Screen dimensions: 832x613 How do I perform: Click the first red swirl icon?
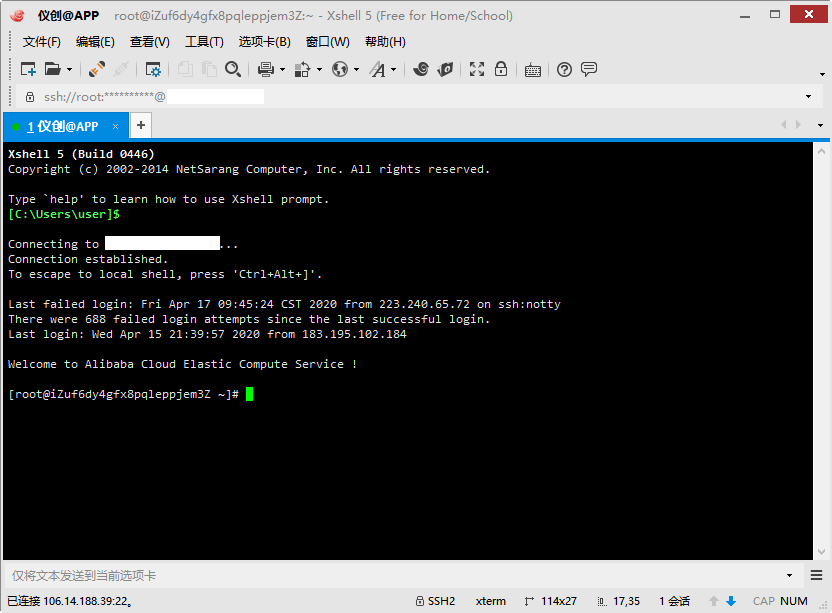(x=421, y=69)
